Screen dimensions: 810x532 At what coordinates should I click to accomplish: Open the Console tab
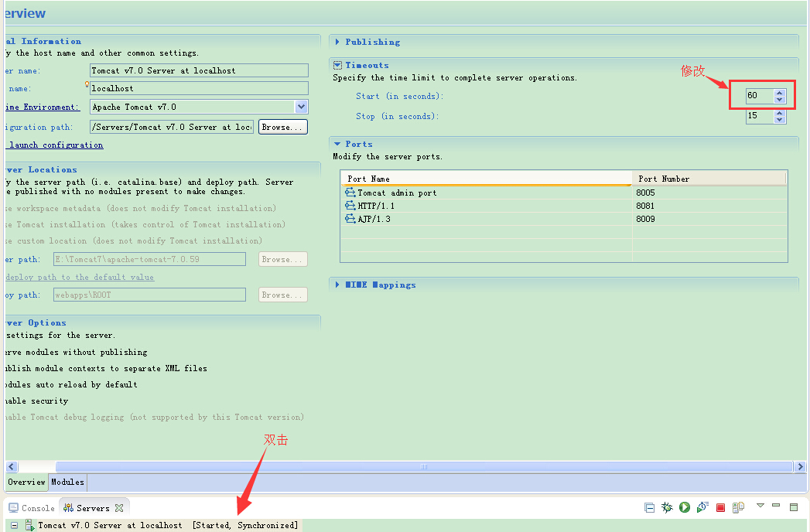click(32, 508)
